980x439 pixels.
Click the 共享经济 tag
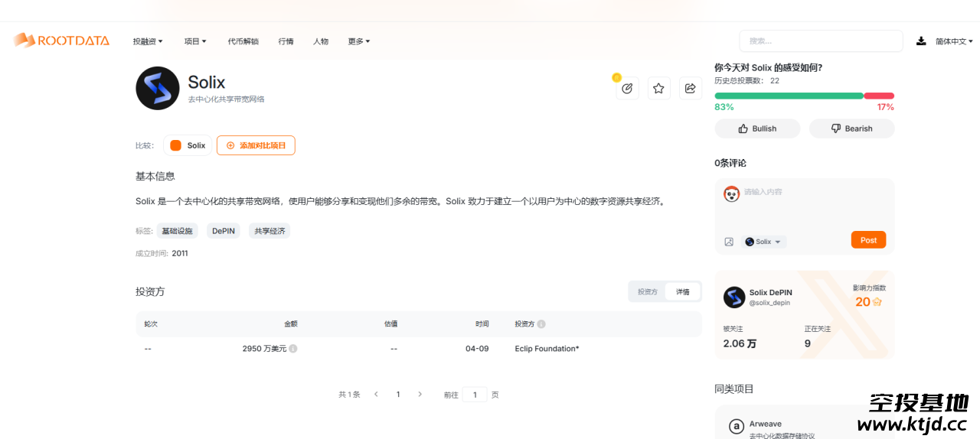pyautogui.click(x=269, y=231)
